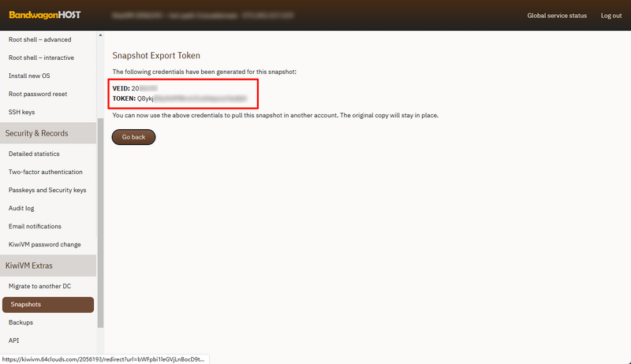Open Email notifications settings
Image resolution: width=631 pixels, height=364 pixels.
pos(35,226)
